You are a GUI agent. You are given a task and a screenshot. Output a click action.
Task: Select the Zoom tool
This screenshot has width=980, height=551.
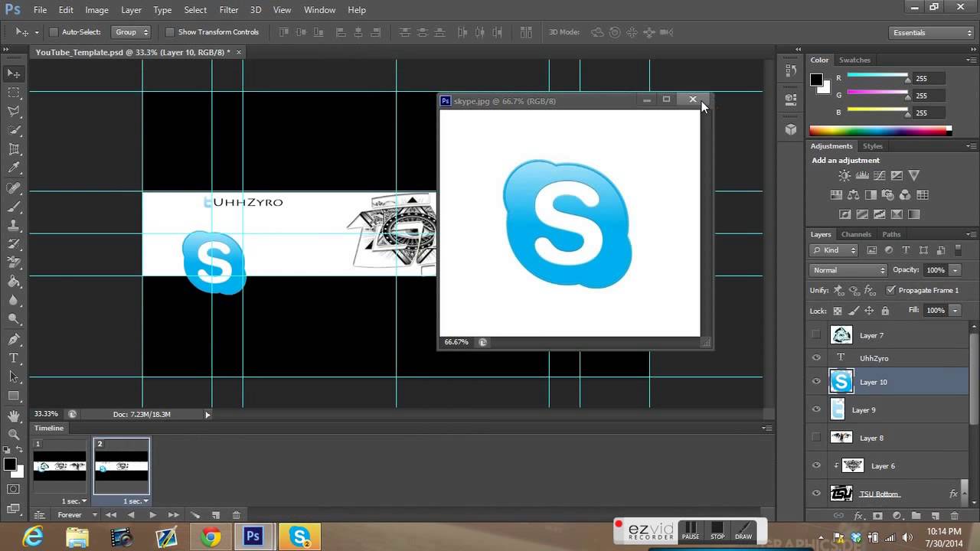point(14,435)
